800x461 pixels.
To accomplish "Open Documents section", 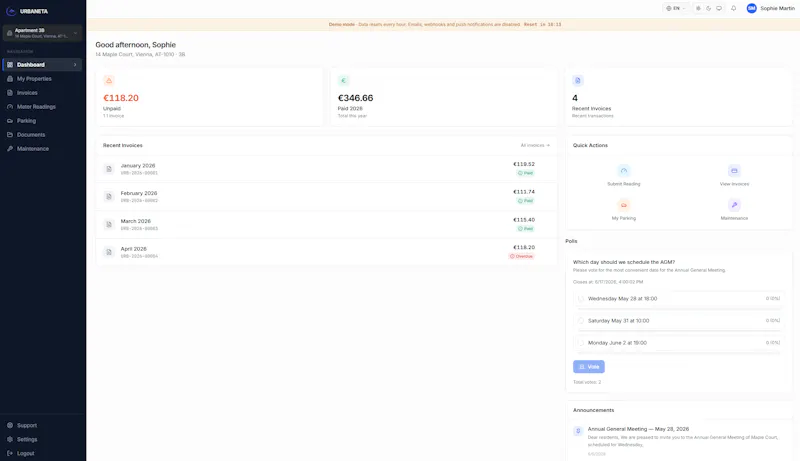I will click(x=42, y=135).
